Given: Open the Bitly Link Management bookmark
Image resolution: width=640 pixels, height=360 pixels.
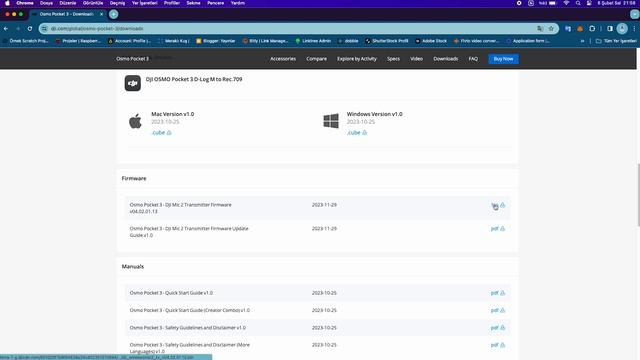Looking at the screenshot, I should [265, 41].
